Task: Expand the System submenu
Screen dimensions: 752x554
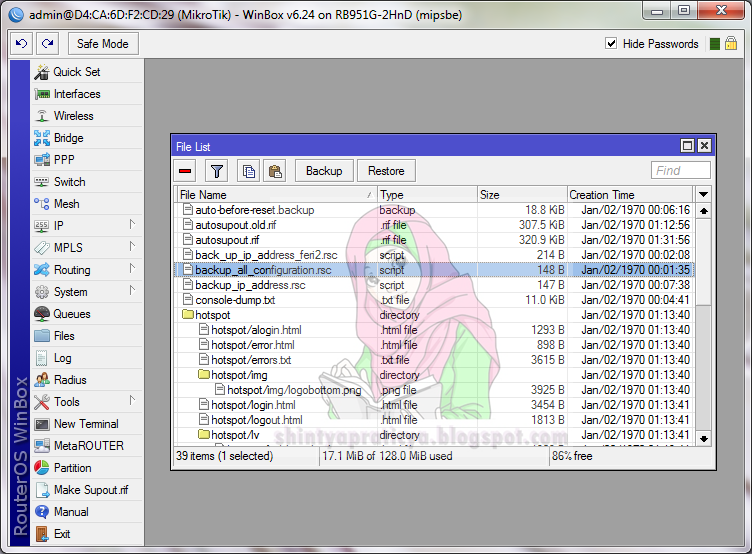Action: 132,291
